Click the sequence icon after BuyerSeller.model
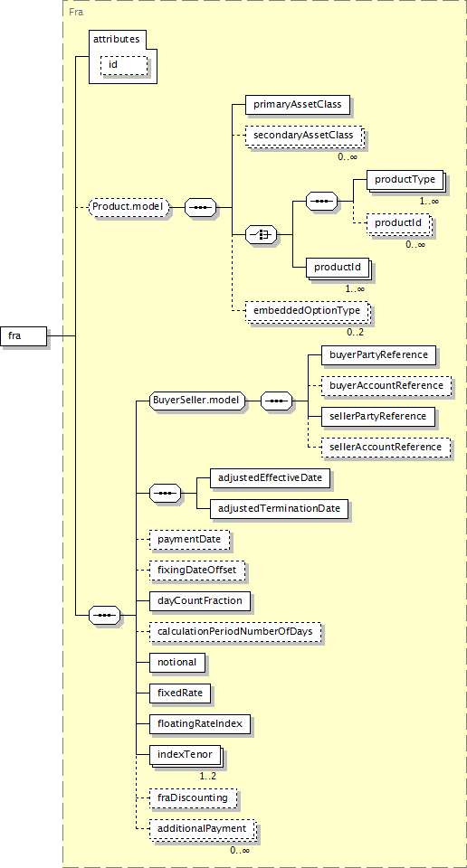 point(276,400)
